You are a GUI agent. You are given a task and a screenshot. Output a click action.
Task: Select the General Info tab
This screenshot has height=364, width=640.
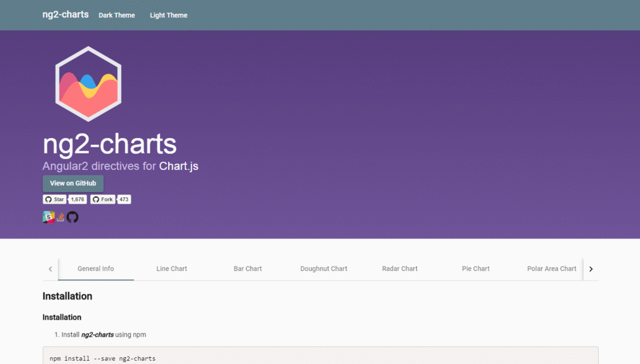pyautogui.click(x=96, y=268)
